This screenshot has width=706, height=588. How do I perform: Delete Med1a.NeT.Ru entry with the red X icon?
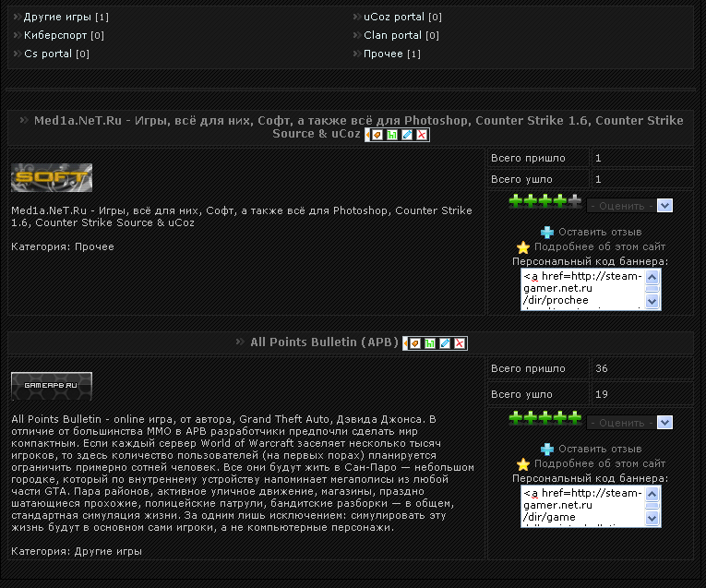pyautogui.click(x=422, y=135)
